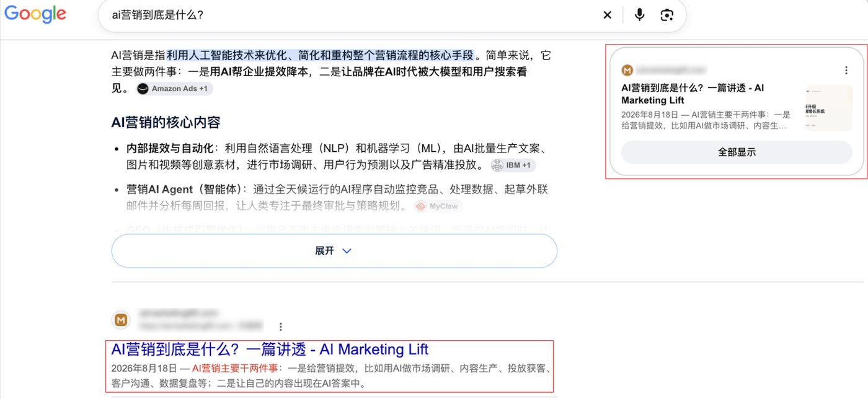Image resolution: width=868 pixels, height=399 pixels.
Task: Select the side card date 2026年8月18日
Action: coord(650,115)
